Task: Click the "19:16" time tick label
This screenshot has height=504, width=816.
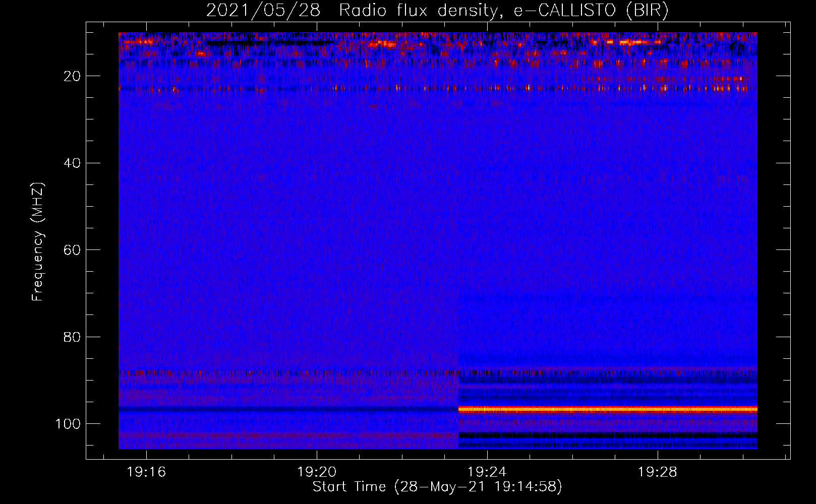Action: click(146, 472)
